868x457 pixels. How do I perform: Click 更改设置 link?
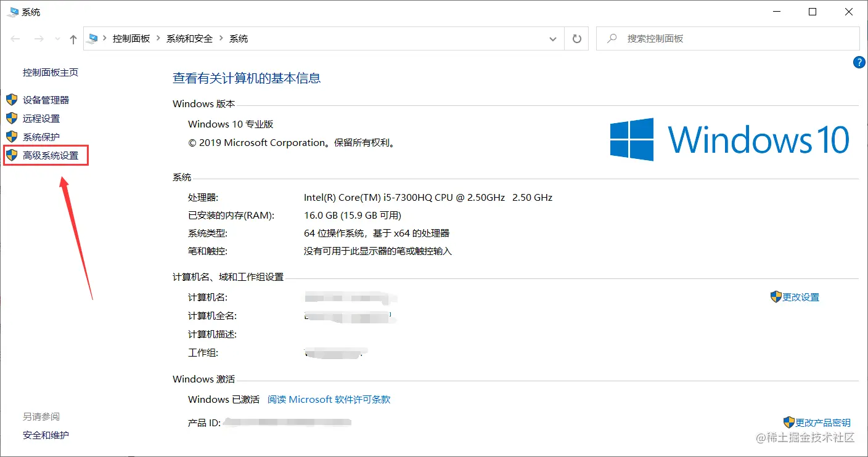click(x=801, y=297)
